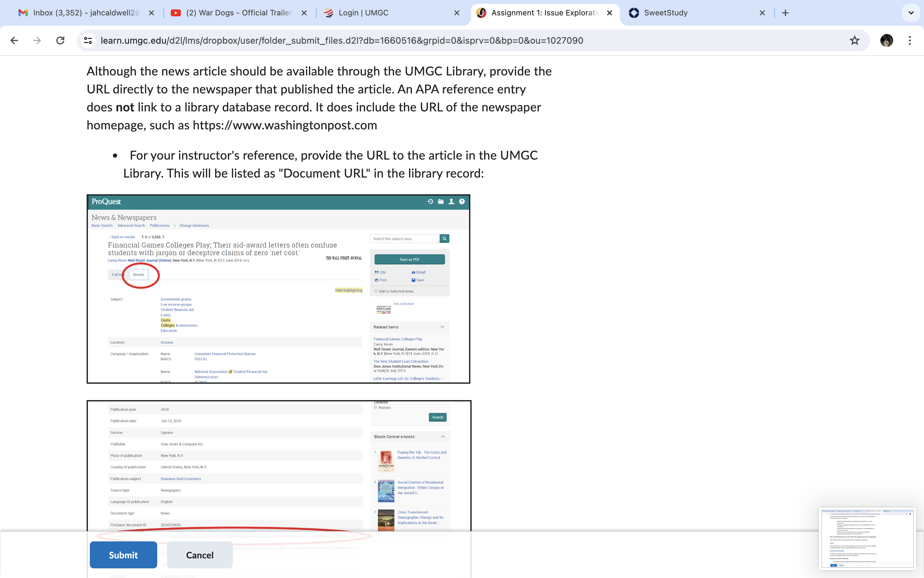The image size is (924, 578).
Task: Close the Login | UMGC tab
Action: 457,13
